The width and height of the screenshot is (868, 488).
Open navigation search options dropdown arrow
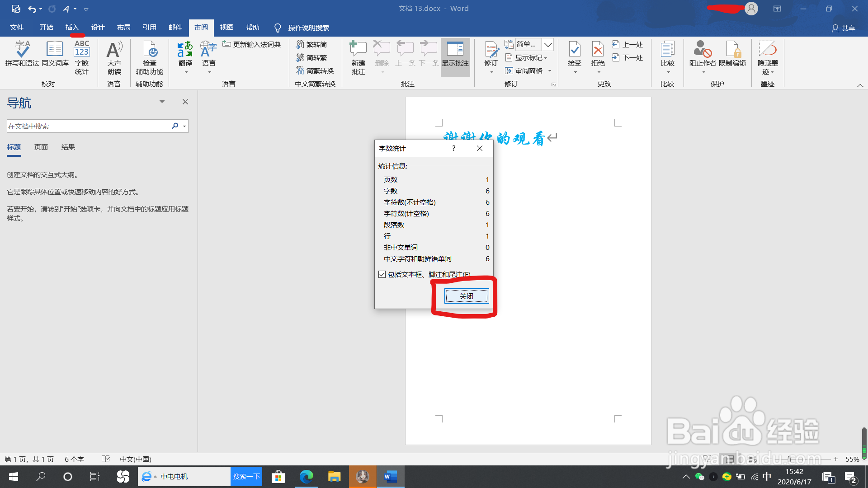click(x=184, y=126)
